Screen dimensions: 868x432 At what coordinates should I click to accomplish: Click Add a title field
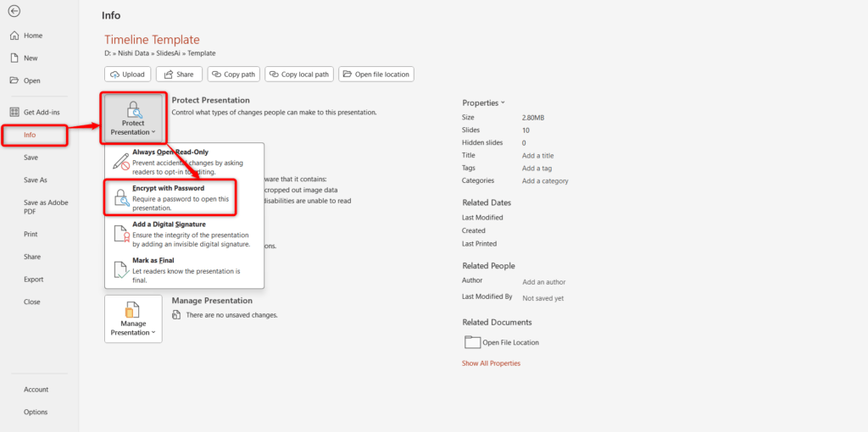[x=537, y=156]
